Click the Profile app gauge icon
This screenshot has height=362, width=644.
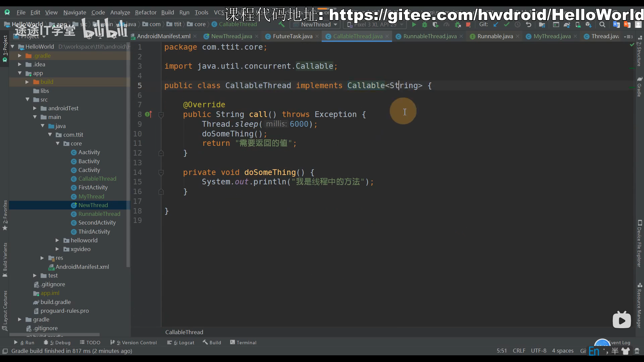pyautogui.click(x=446, y=24)
